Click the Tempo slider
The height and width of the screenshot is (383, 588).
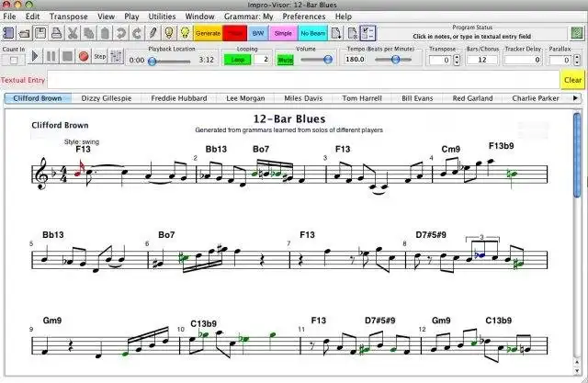click(x=393, y=59)
